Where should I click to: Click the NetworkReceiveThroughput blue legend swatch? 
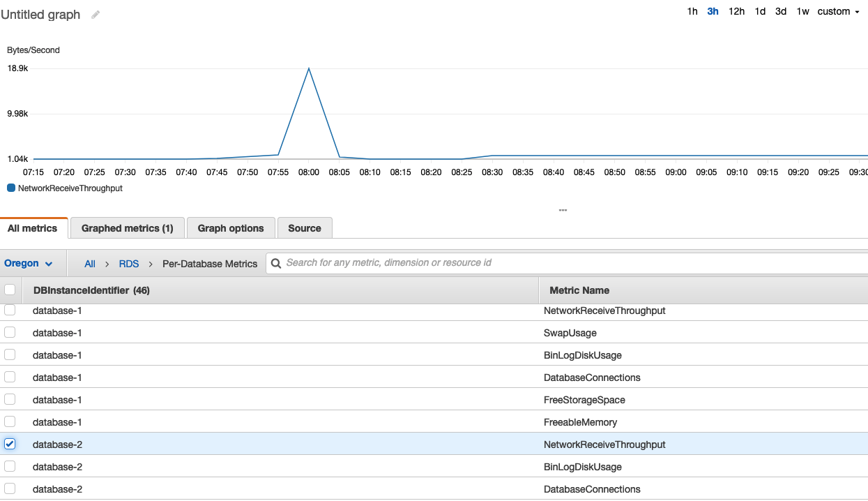click(10, 188)
